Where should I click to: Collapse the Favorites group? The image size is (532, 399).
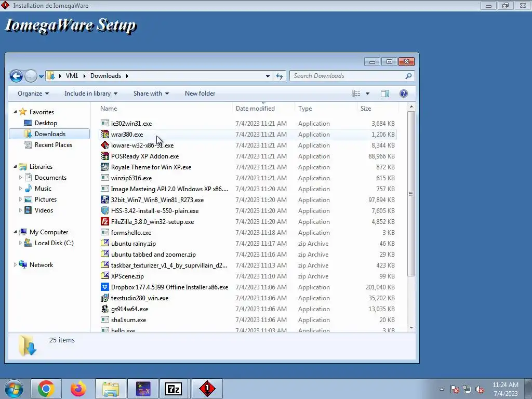[15, 112]
